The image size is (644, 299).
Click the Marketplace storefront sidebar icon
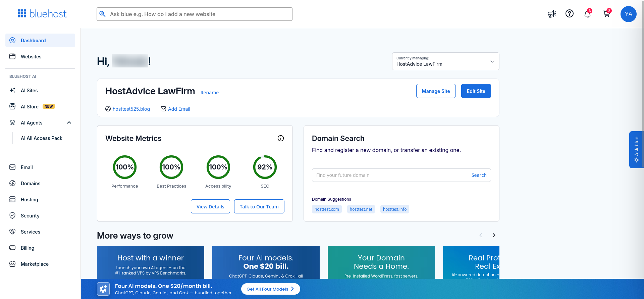pos(12,264)
